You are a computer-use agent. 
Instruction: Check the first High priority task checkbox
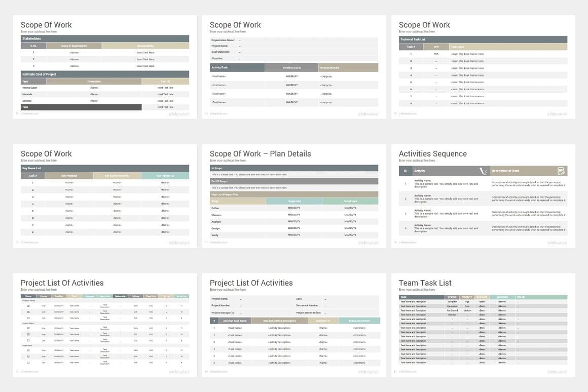(28, 305)
